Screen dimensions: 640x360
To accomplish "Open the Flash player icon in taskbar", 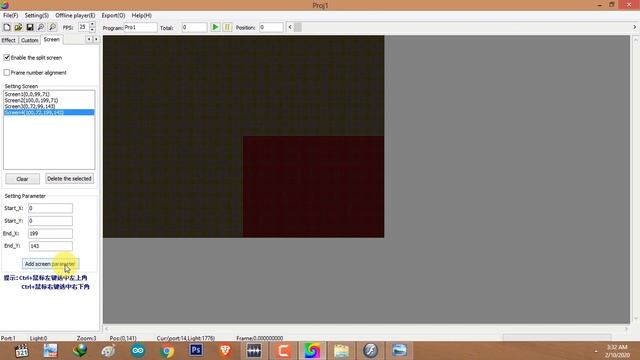I will [x=370, y=351].
